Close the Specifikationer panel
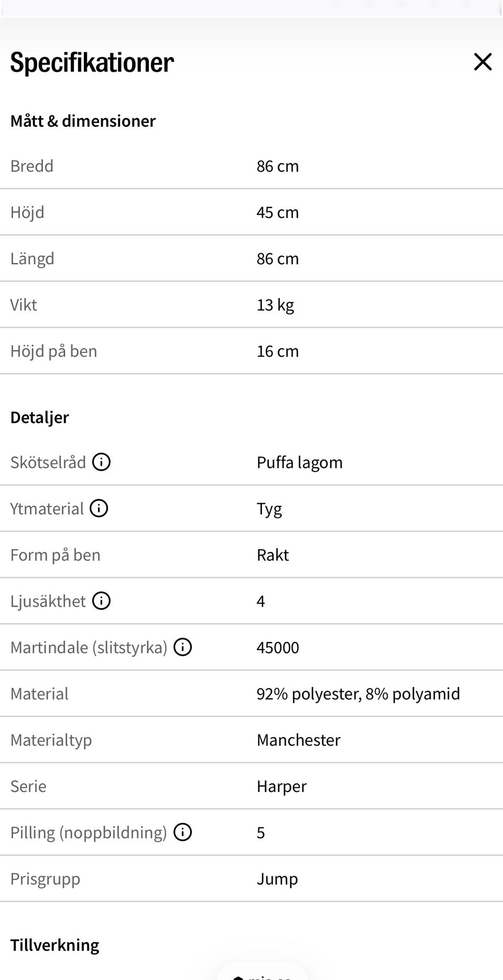Image resolution: width=503 pixels, height=980 pixels. click(483, 62)
